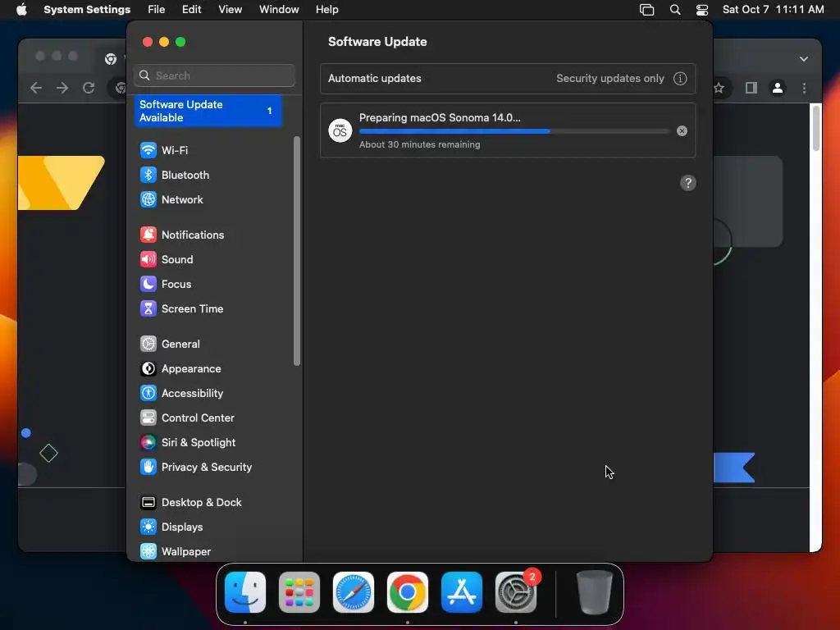Open the Edit menu
The height and width of the screenshot is (630, 840).
(x=191, y=10)
